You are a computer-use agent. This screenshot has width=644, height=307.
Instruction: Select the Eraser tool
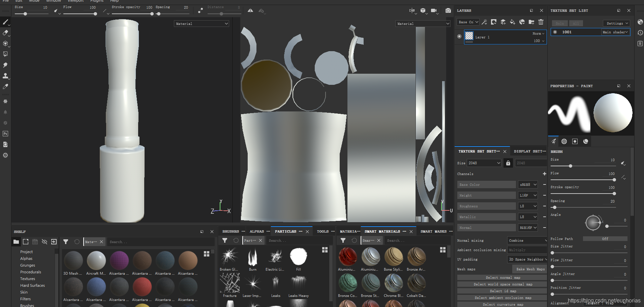tap(5, 33)
